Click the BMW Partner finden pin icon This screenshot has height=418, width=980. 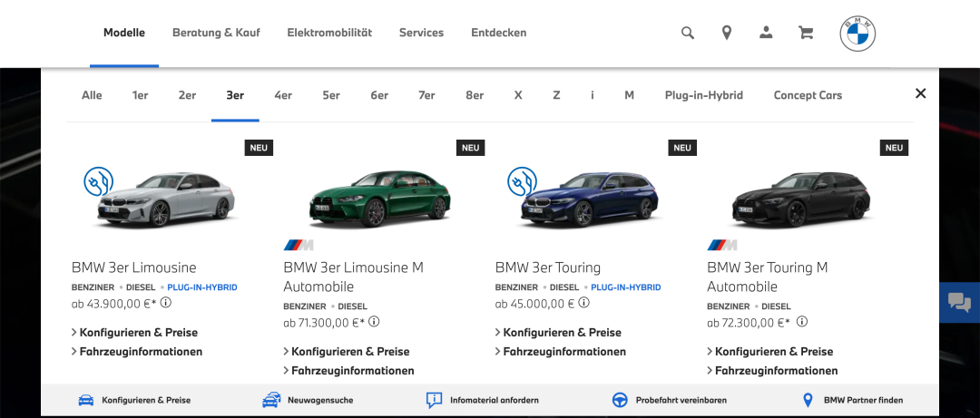pyautogui.click(x=808, y=400)
